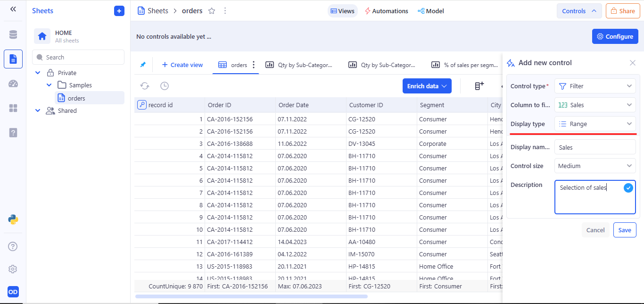The image size is (644, 304).
Task: Open the % of sales per segment view
Action: pyautogui.click(x=465, y=65)
